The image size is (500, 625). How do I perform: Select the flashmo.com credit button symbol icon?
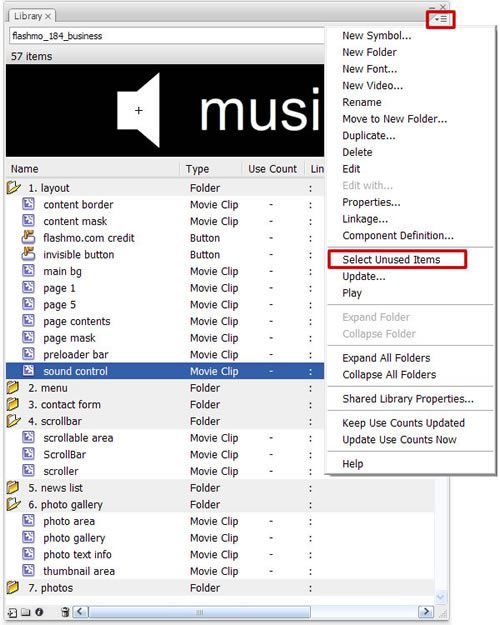click(28, 238)
